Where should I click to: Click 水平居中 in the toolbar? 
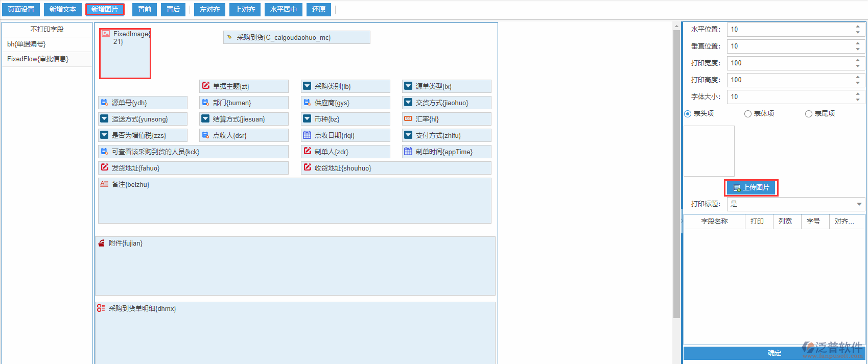pos(284,10)
